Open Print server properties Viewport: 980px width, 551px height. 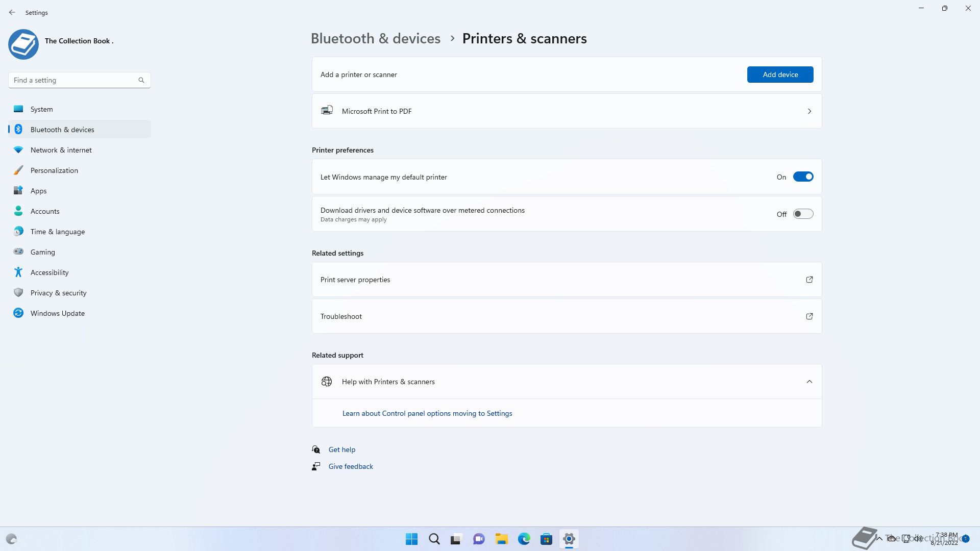pos(567,280)
